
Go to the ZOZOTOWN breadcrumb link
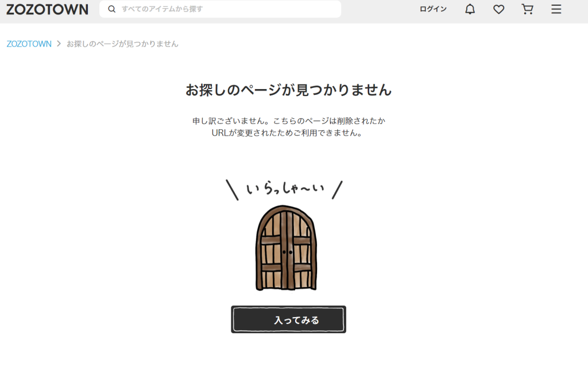29,44
